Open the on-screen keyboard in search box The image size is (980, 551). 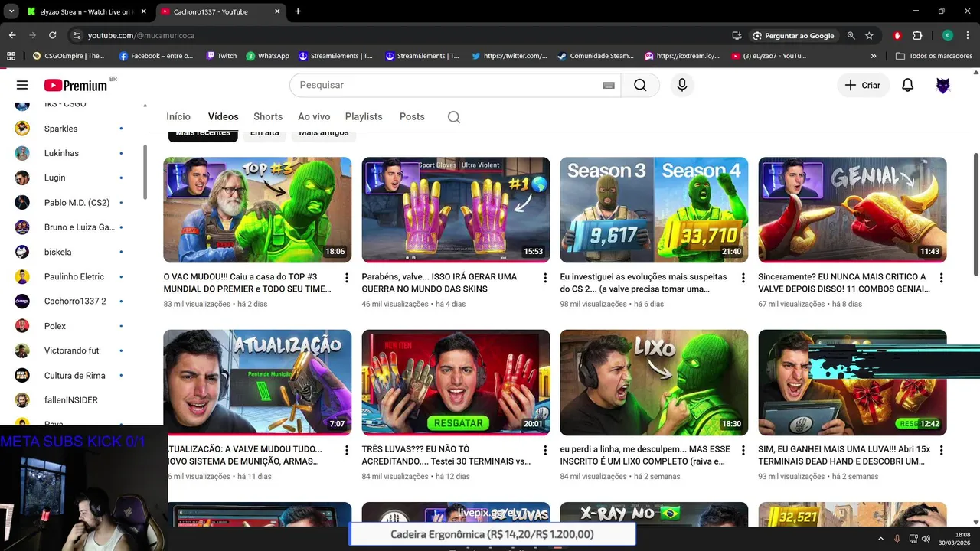point(609,85)
